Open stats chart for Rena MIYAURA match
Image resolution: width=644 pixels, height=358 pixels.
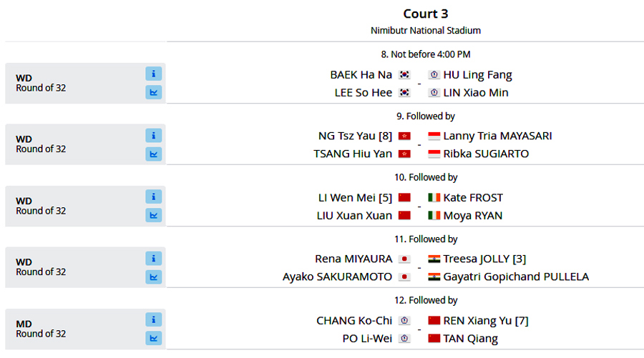click(153, 277)
